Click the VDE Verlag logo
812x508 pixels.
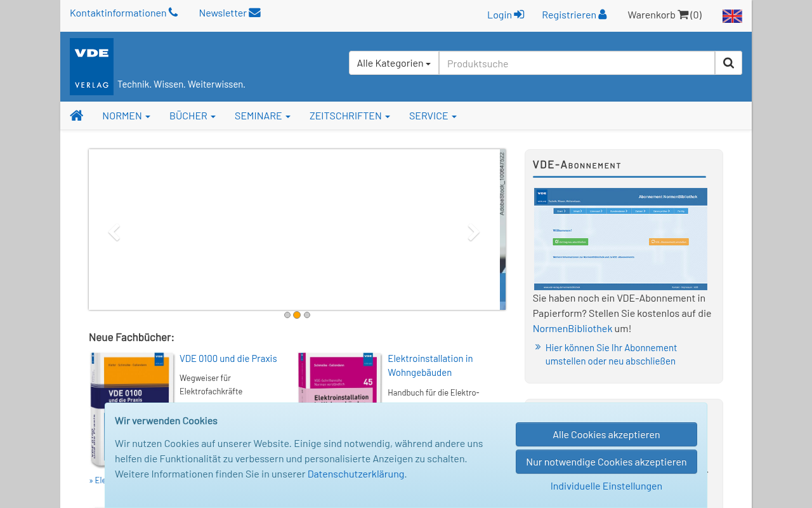[x=91, y=67]
